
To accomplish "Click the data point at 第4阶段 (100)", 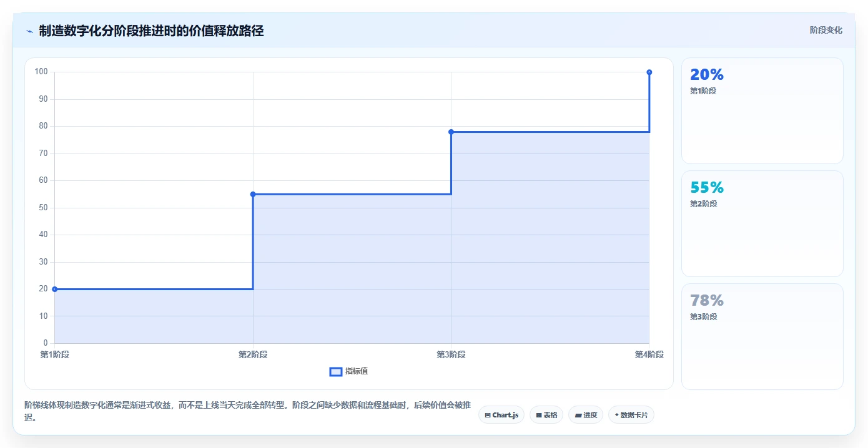I will [649, 72].
